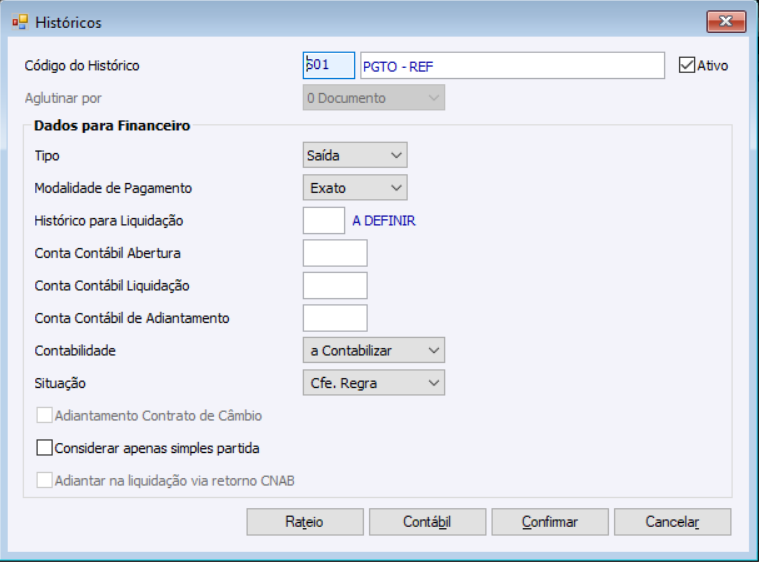Cancel the dialog with Cancelar button
Screen dimensions: 759x562
tap(672, 522)
